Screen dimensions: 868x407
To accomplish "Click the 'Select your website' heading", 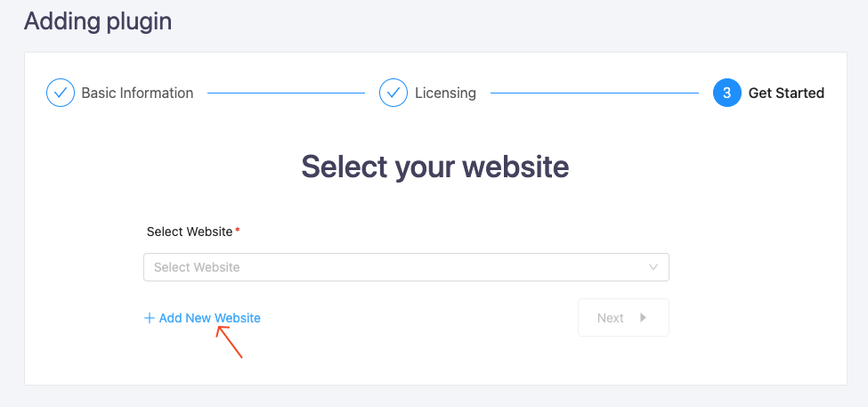I will [x=434, y=167].
